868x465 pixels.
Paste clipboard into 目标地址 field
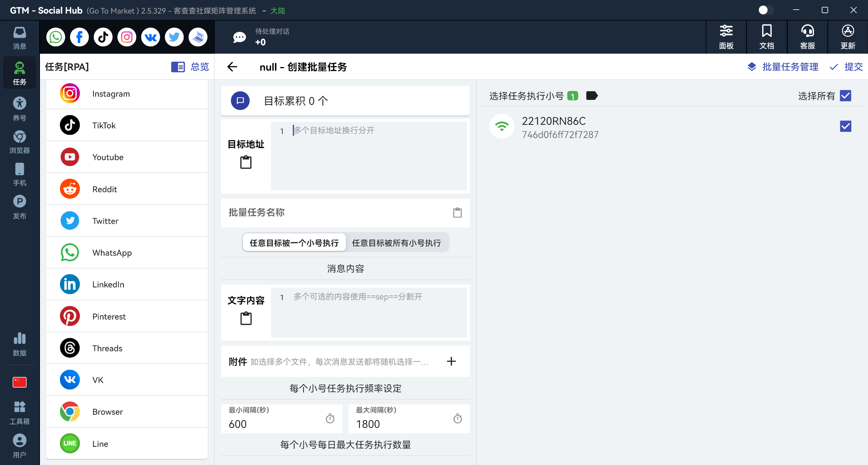click(x=246, y=162)
